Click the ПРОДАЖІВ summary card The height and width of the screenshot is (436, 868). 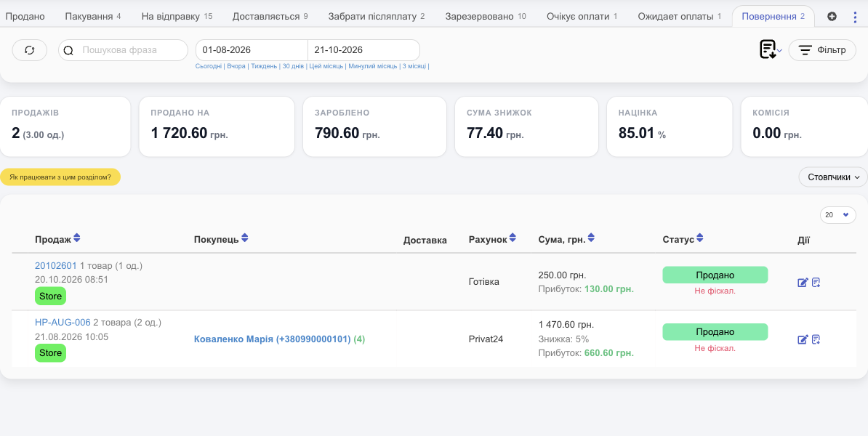[65, 126]
